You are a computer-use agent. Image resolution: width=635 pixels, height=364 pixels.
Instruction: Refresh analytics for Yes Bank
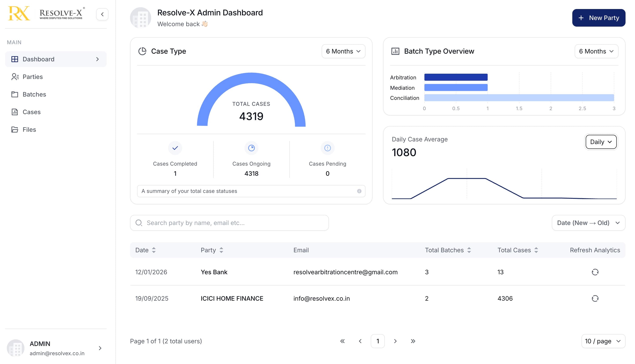595,272
